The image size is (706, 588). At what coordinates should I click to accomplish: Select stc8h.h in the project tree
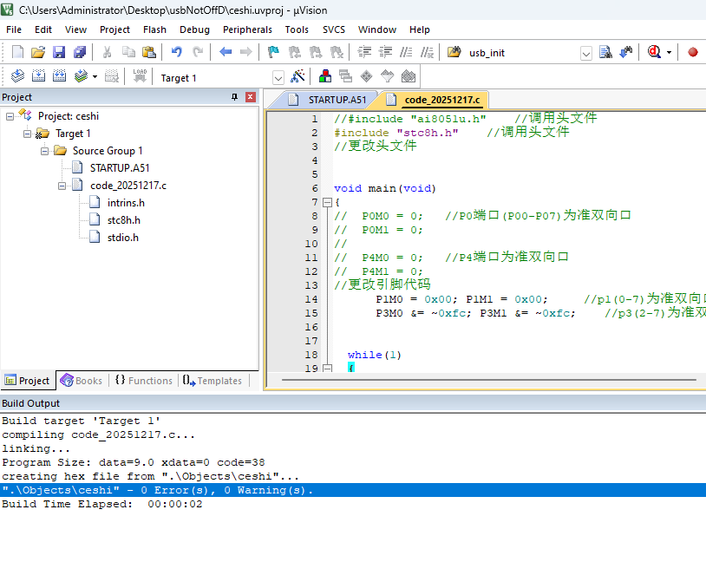[123, 220]
